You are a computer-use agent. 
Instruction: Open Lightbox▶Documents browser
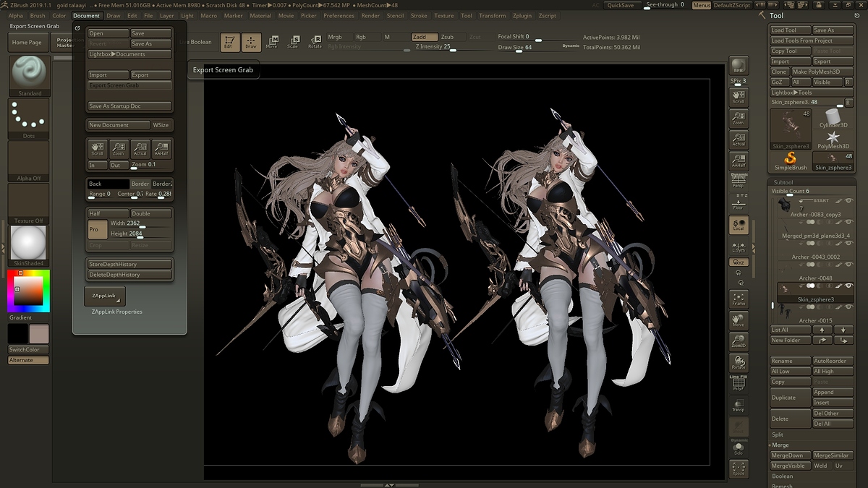(129, 54)
